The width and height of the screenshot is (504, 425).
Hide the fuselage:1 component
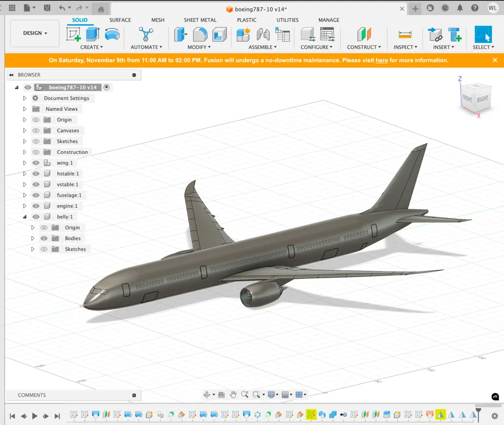pyautogui.click(x=36, y=195)
